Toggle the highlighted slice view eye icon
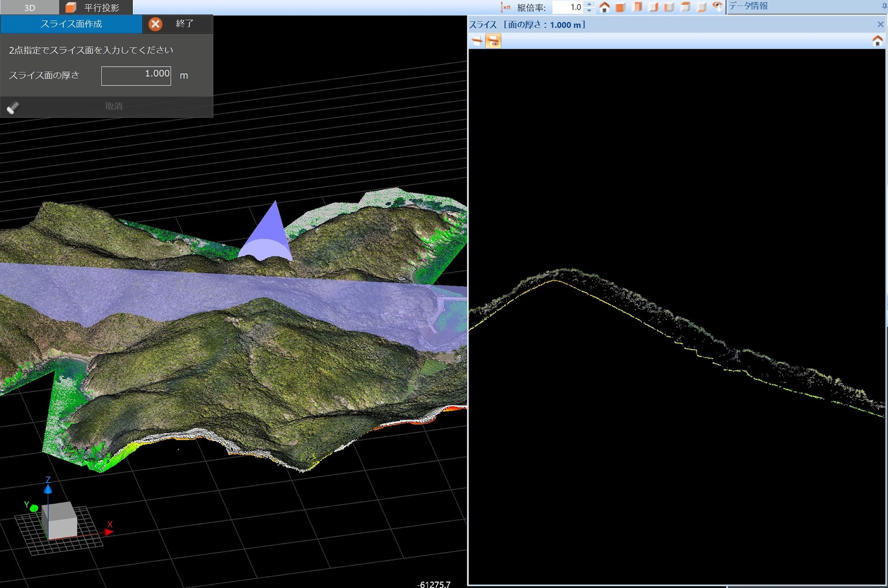The height and width of the screenshot is (588, 888). tap(493, 41)
